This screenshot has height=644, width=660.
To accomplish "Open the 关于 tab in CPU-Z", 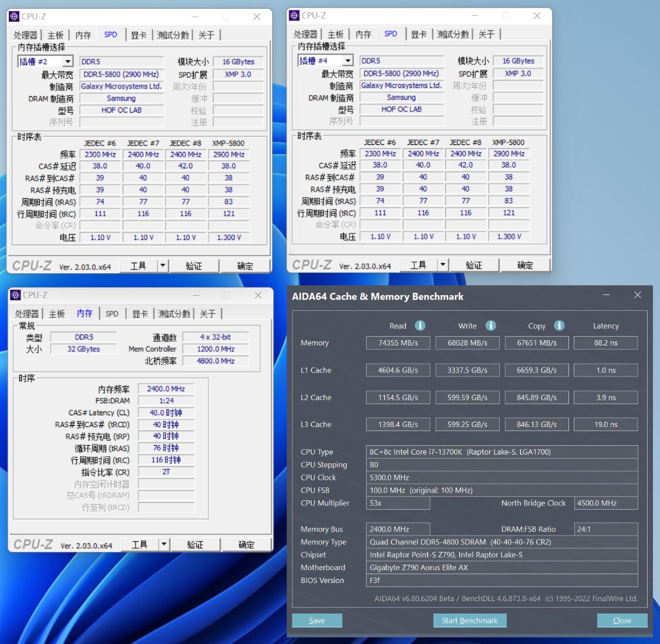I will (207, 35).
